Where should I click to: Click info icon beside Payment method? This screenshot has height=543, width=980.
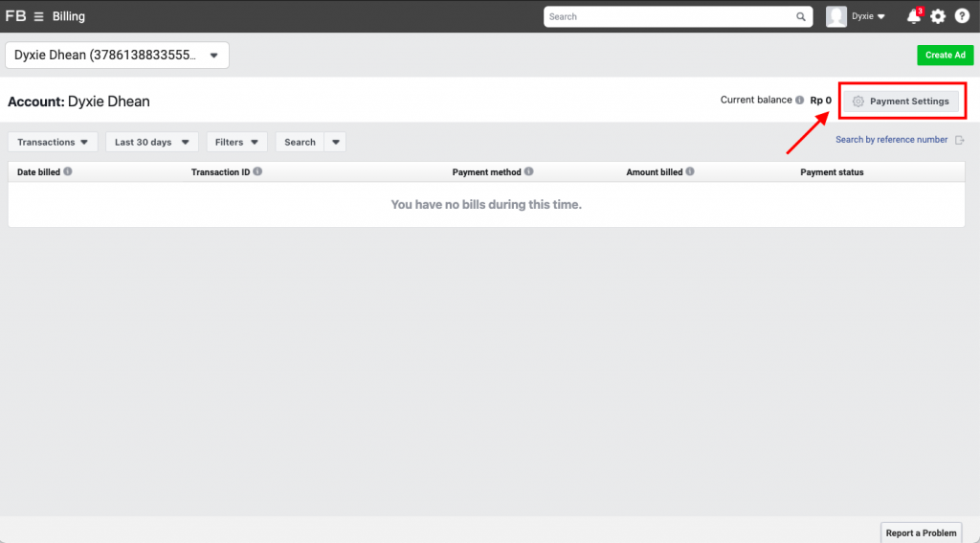[x=529, y=172]
